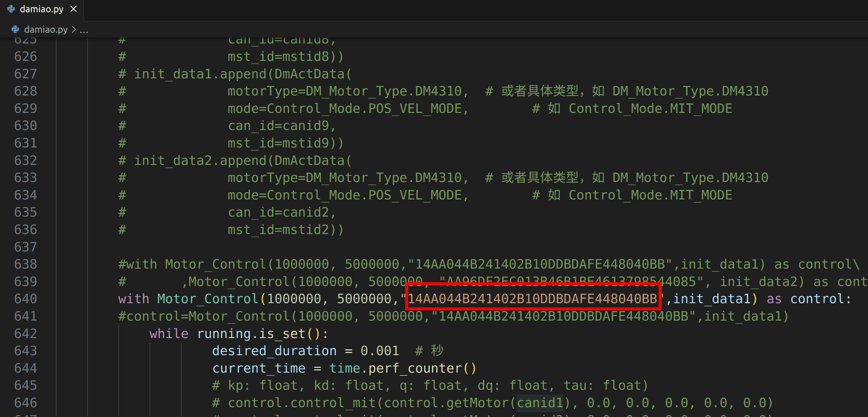Click line number 627 in the gutter
The height and width of the screenshot is (417, 868).
[x=25, y=74]
